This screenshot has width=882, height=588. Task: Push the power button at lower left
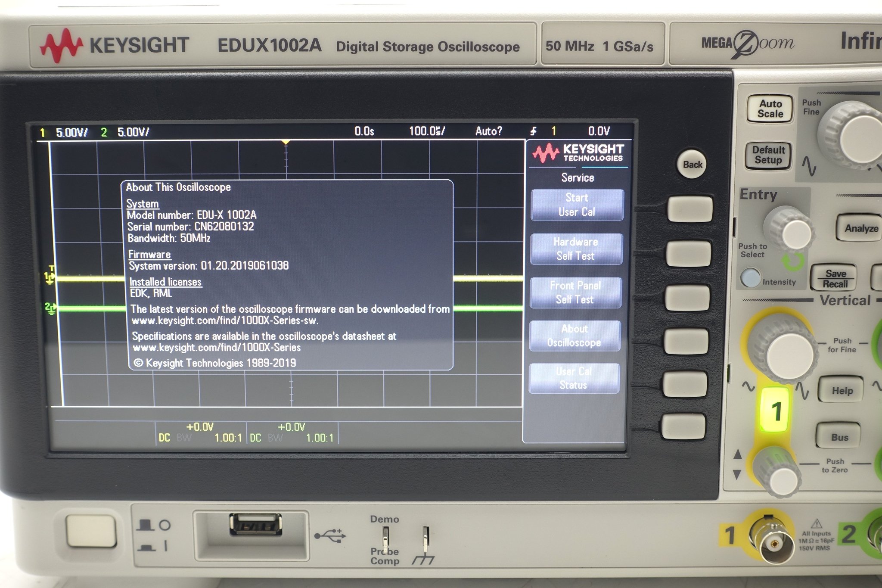[x=91, y=530]
